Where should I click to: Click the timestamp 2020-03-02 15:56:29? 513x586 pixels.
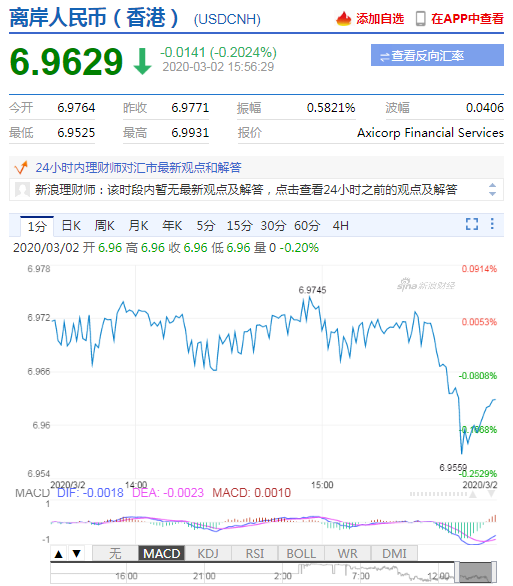(218, 67)
